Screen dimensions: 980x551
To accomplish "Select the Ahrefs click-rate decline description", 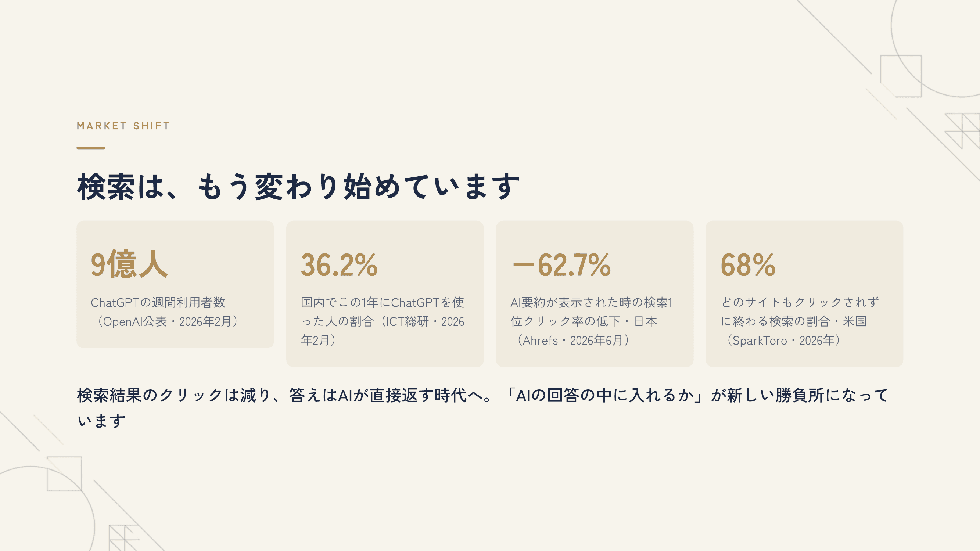I will pos(592,321).
